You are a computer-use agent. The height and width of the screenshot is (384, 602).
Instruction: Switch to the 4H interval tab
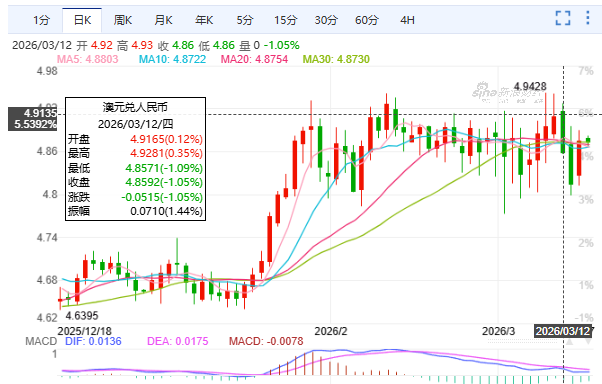pyautogui.click(x=407, y=20)
